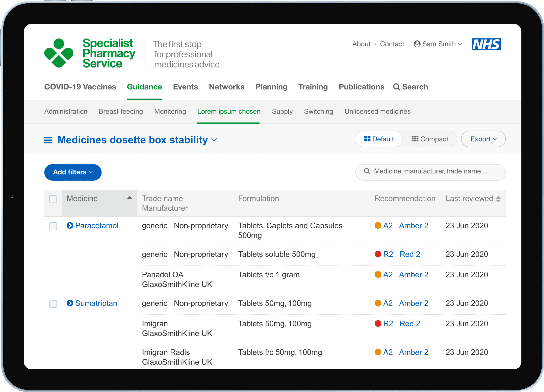
Task: Click Amber 2 link in Imigran Radis row
Action: click(x=414, y=352)
